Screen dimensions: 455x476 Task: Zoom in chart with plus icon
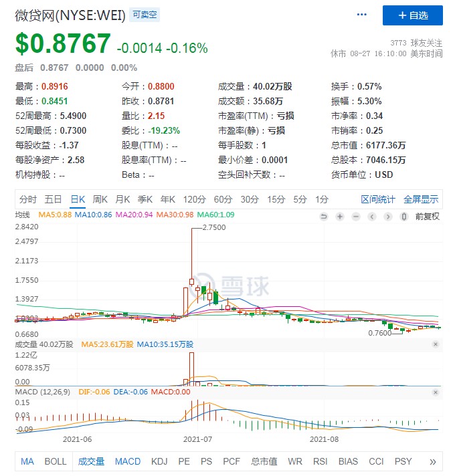point(340,216)
